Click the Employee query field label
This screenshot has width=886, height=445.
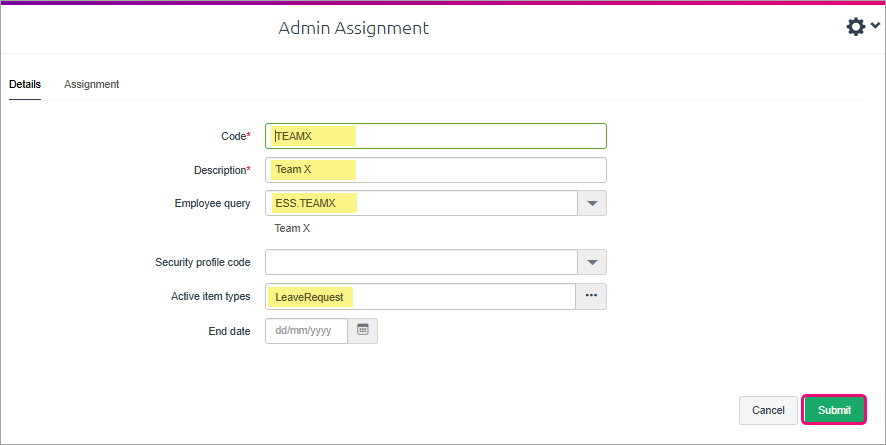click(212, 204)
